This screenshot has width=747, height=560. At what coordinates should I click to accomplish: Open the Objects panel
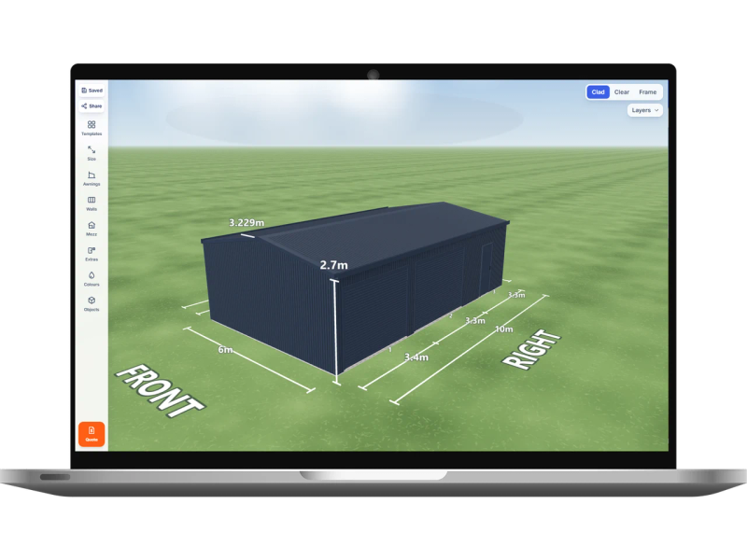point(92,304)
